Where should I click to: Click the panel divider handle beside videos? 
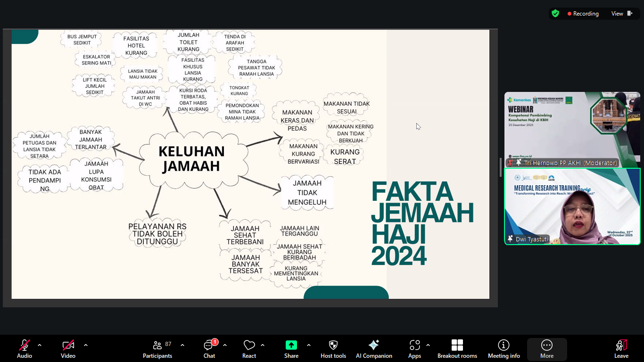click(501, 167)
